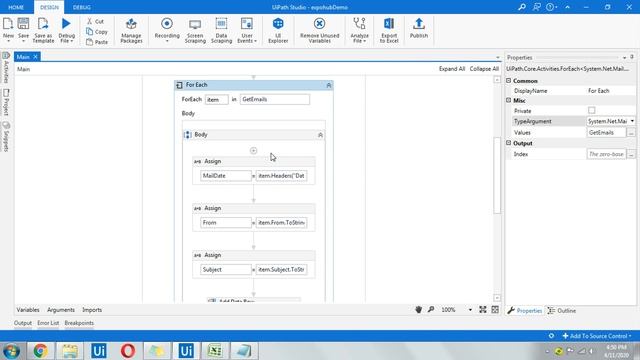Click the item.From.ToString value field
Viewport: 640px width, 360px height.
click(282, 222)
